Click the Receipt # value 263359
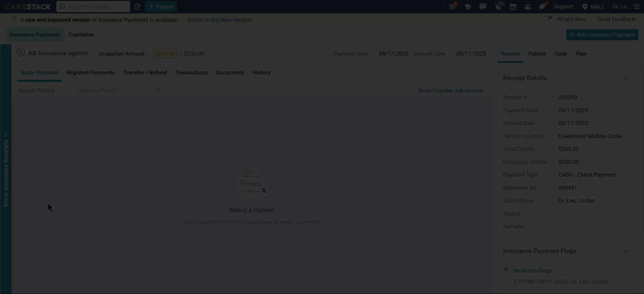 coord(567,97)
